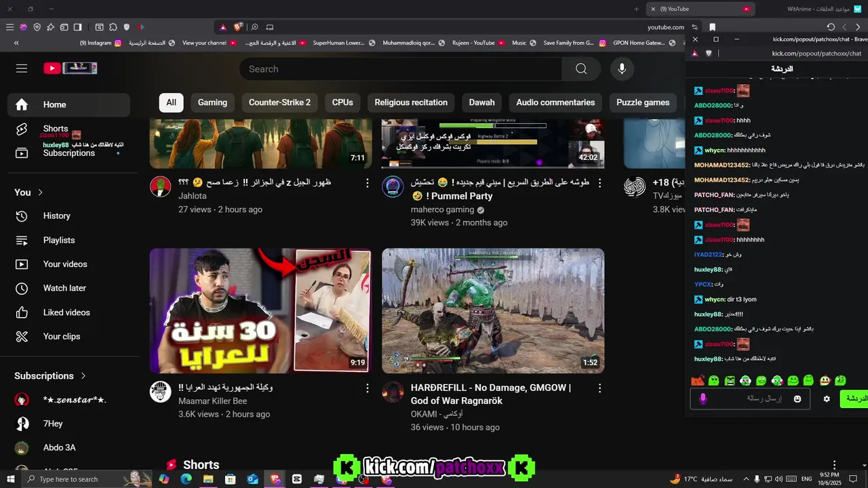Viewport: 868px width, 488px height.
Task: Open options menu for HARÐREFILL video
Action: pyautogui.click(x=599, y=388)
